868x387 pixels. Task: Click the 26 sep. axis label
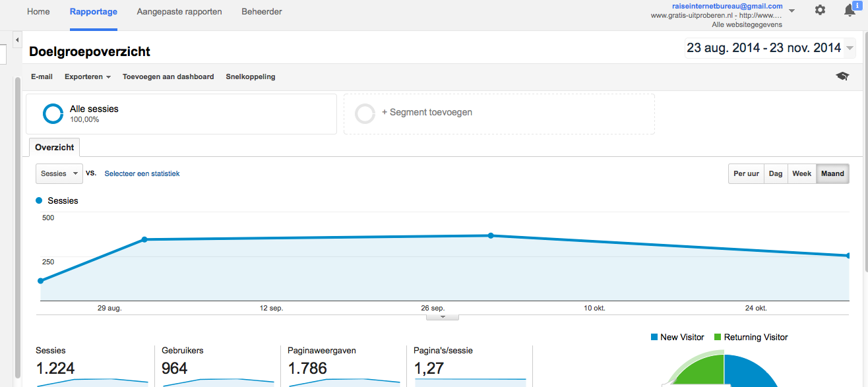click(433, 308)
